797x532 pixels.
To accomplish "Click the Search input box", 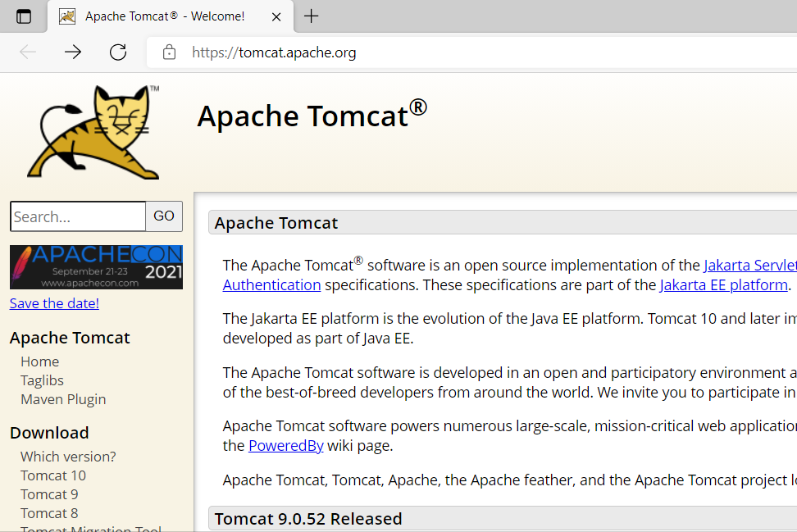I will pos(78,216).
